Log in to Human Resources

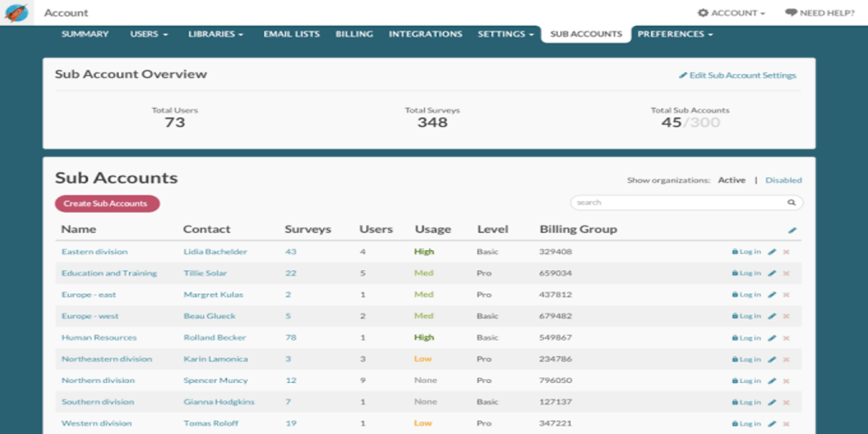[746, 338]
